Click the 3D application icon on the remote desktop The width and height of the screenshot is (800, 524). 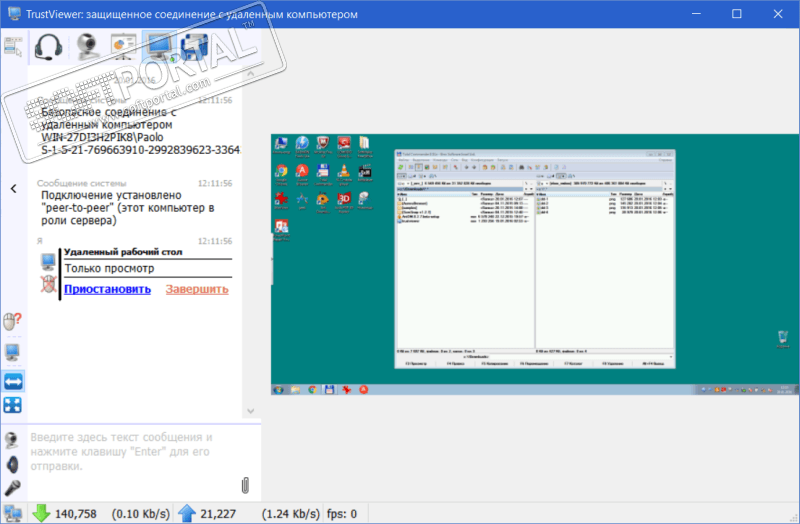(344, 201)
